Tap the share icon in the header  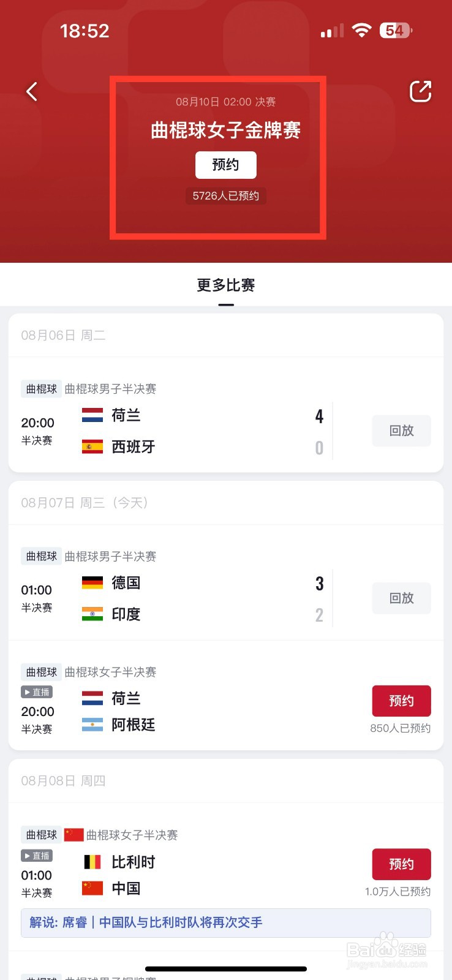tap(420, 92)
